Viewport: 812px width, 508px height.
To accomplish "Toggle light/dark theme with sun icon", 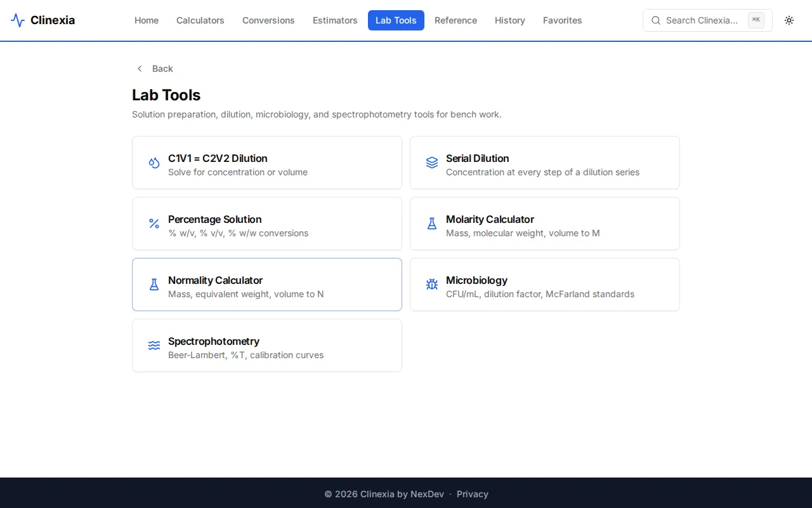I will click(789, 20).
